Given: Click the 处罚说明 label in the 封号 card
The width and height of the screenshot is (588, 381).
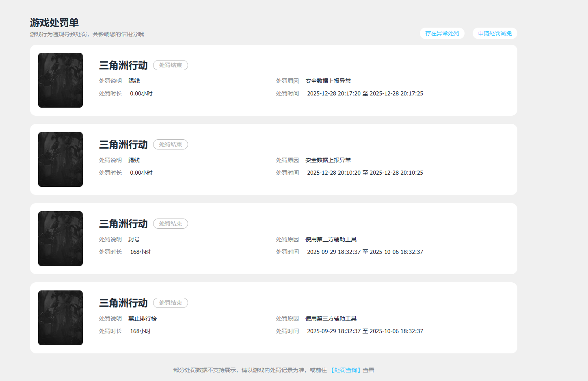Looking at the screenshot, I should coord(110,239).
